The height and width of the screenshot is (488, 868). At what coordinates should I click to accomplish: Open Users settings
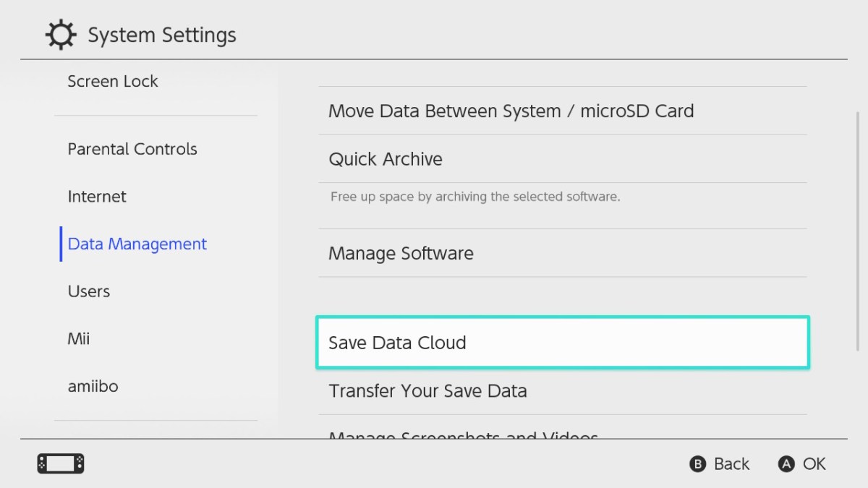point(88,291)
